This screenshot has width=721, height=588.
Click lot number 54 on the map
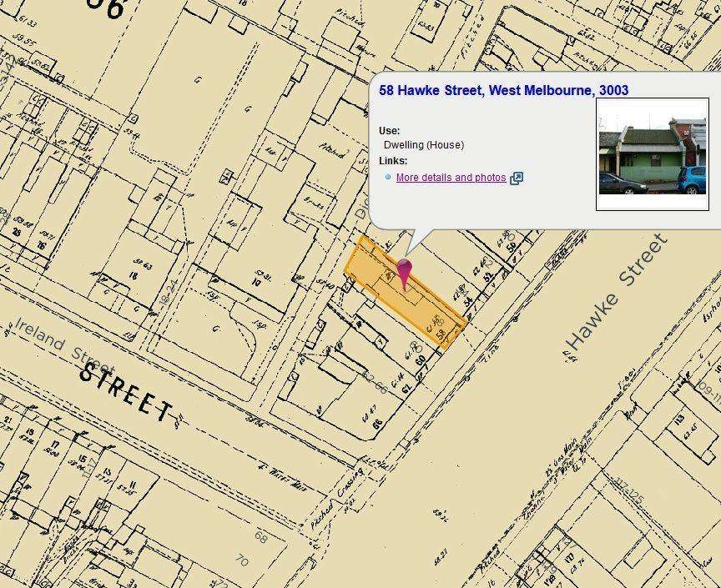tap(468, 300)
